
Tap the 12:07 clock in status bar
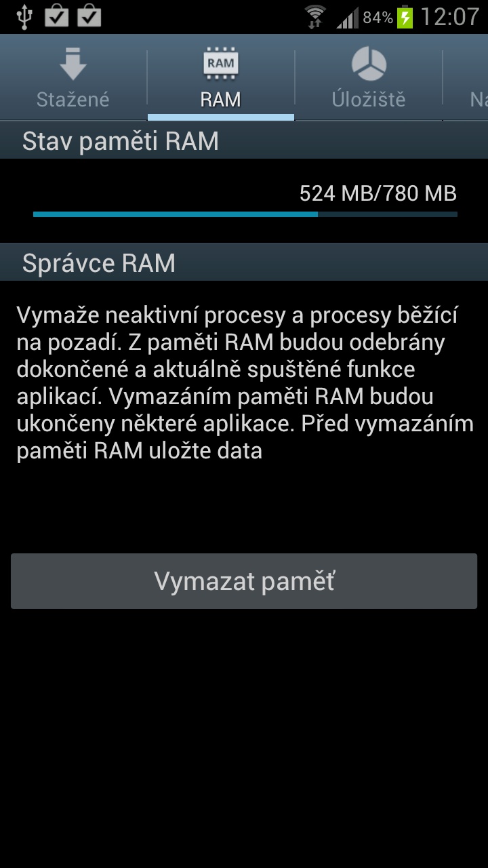pyautogui.click(x=449, y=17)
